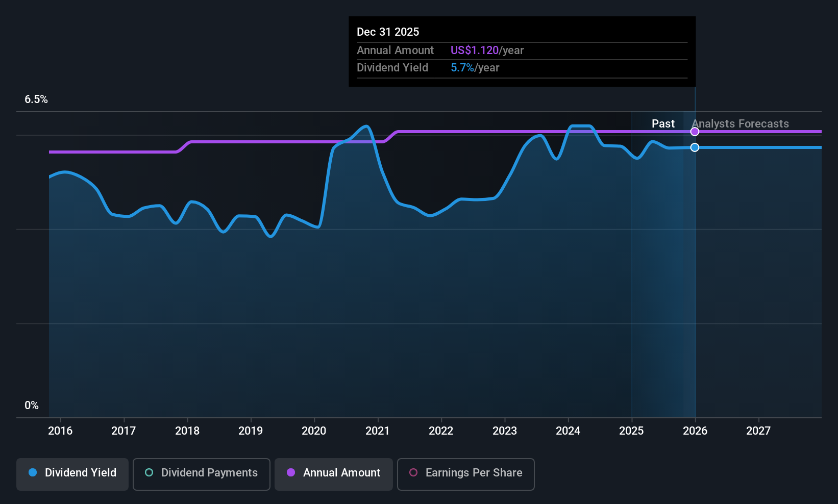
Task: Select the purple Annual Amount chart marker
Action: [x=695, y=131]
